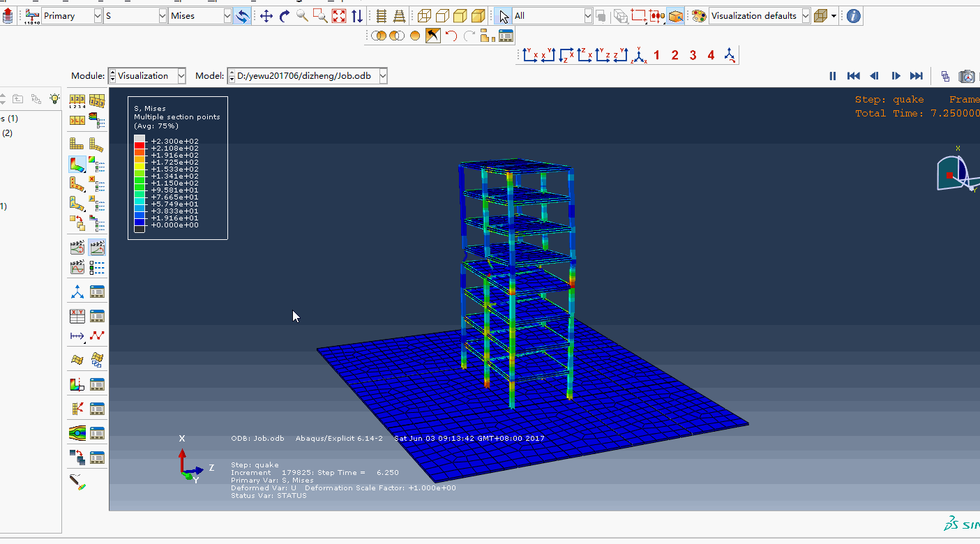This screenshot has height=544, width=980.
Task: Toggle perspective view on
Action: tap(400, 16)
